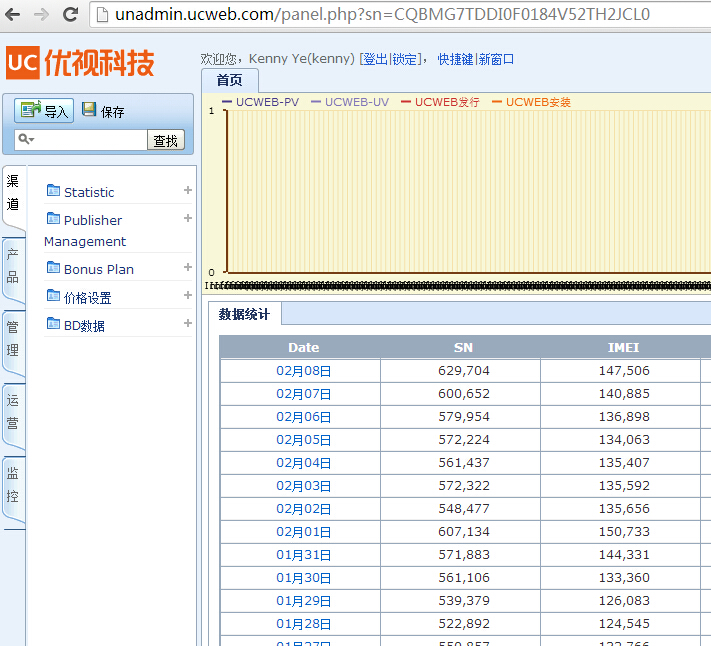Open the 价格设置 folder item
The image size is (711, 646).
pyautogui.click(x=88, y=298)
